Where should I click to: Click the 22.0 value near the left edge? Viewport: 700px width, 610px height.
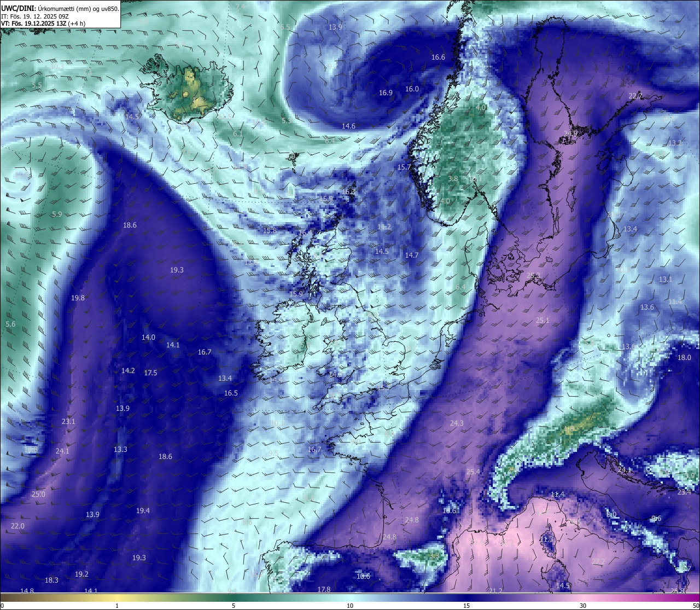point(17,526)
